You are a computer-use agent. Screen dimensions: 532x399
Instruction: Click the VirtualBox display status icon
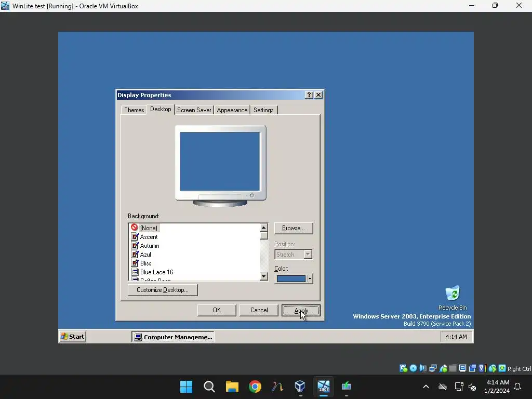pos(462,368)
